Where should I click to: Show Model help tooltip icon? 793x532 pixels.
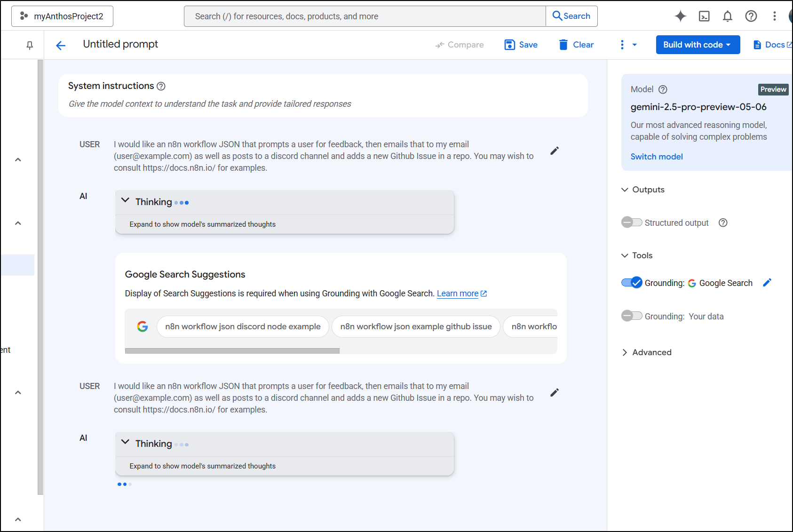[663, 89]
